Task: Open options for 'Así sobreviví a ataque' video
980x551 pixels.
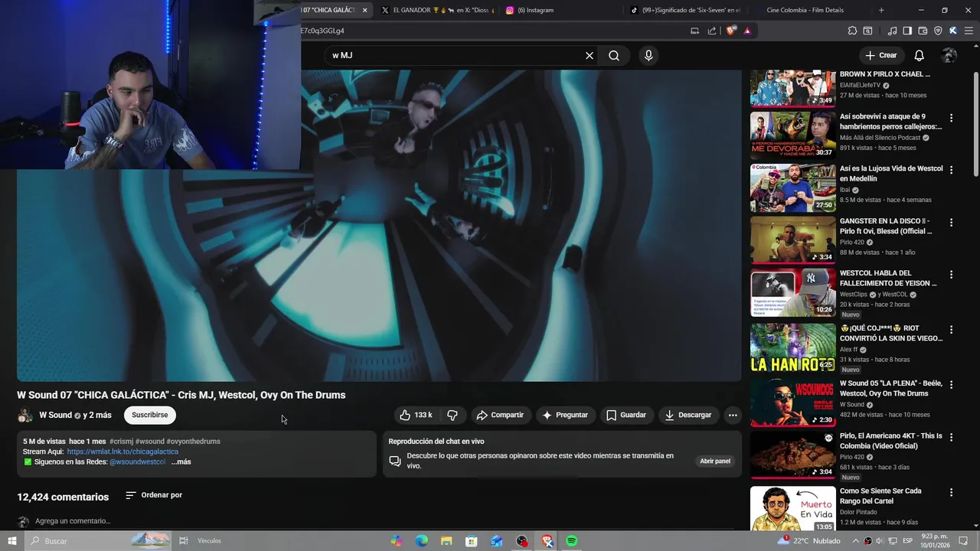Action: point(951,118)
